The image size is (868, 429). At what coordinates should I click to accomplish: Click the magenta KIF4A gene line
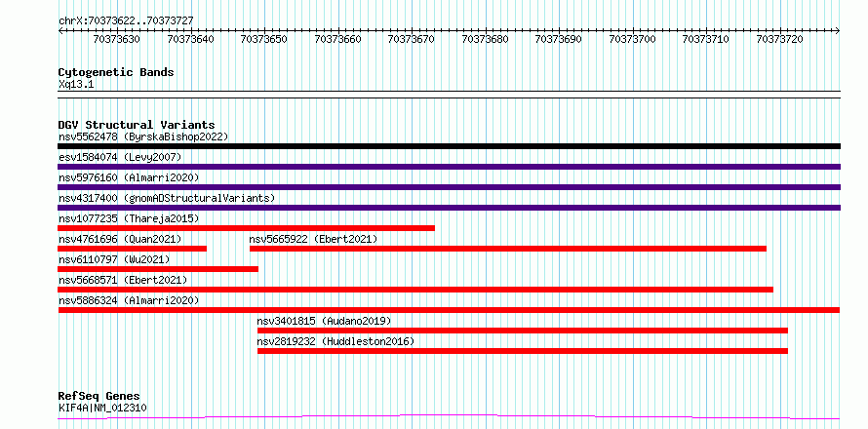(x=449, y=416)
